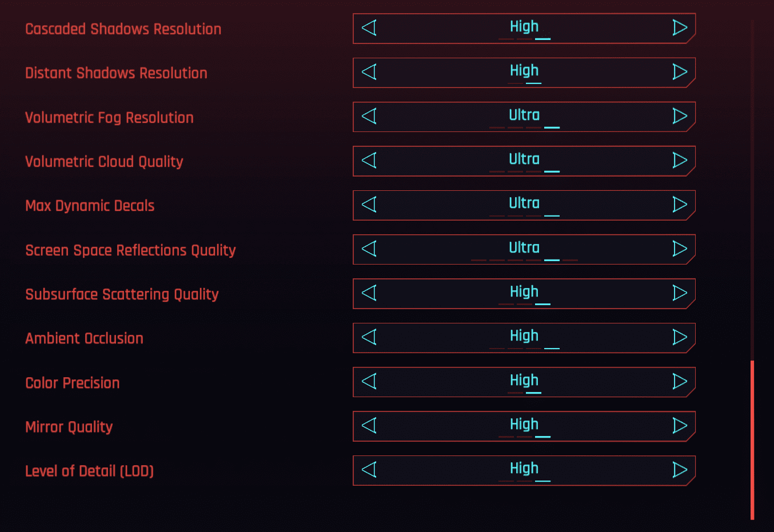Viewport: 774px width, 532px height.
Task: Increase Max Dynamic Decals using right arrow
Action: [679, 205]
